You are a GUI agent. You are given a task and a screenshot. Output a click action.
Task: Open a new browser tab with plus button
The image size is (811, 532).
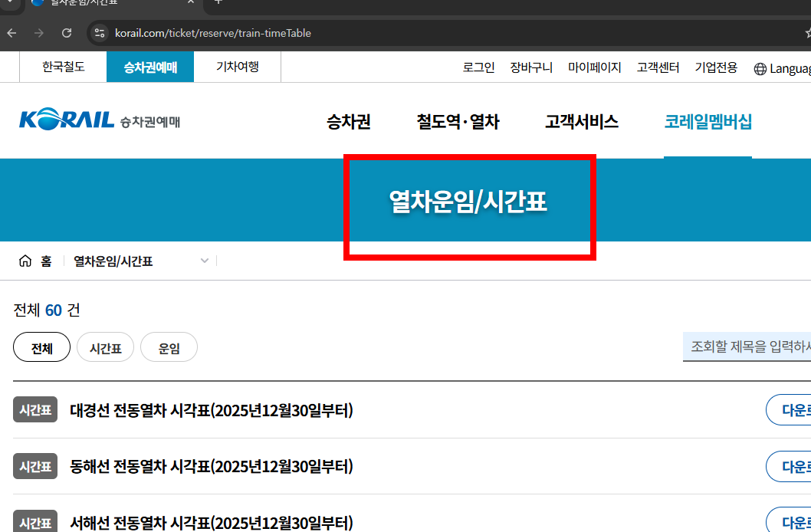(219, 6)
